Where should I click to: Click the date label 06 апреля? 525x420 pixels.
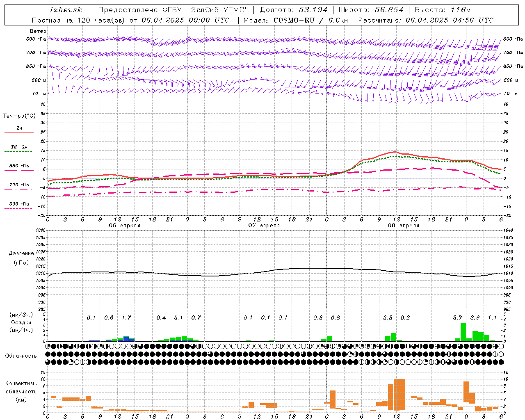click(x=124, y=226)
